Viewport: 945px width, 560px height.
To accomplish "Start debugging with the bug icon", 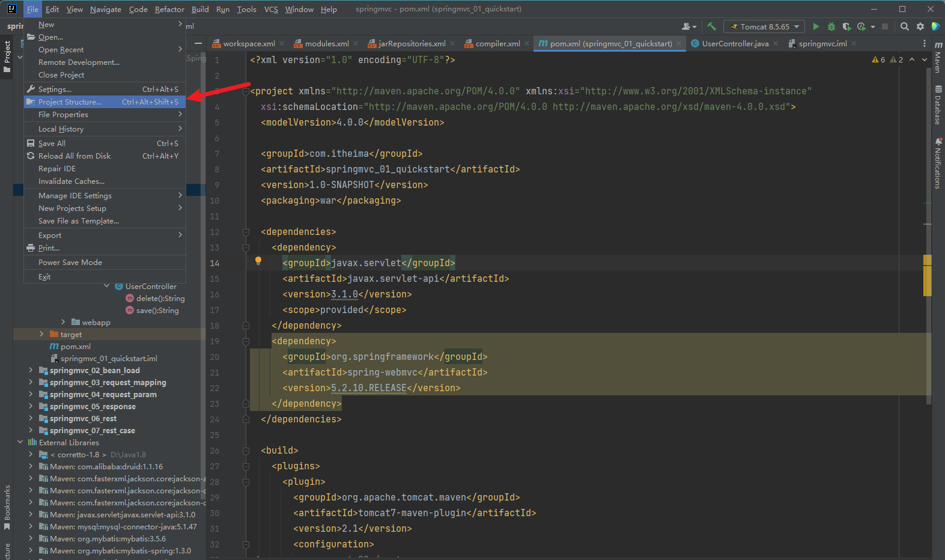I will click(x=831, y=26).
